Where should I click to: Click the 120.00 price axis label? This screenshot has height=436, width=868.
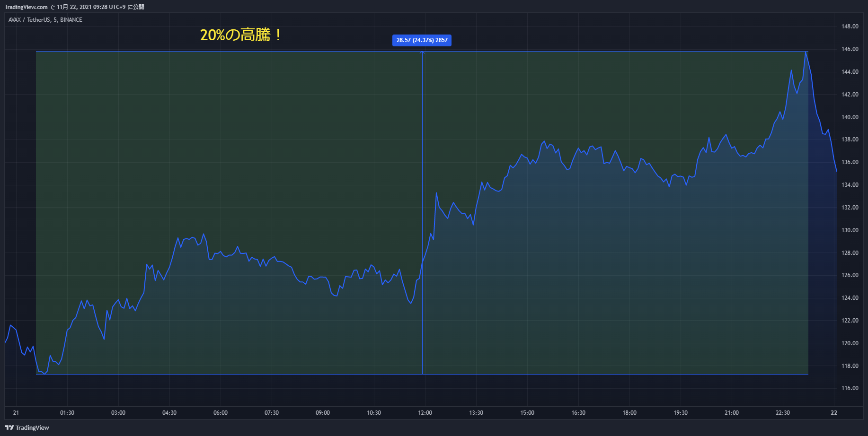tap(850, 343)
